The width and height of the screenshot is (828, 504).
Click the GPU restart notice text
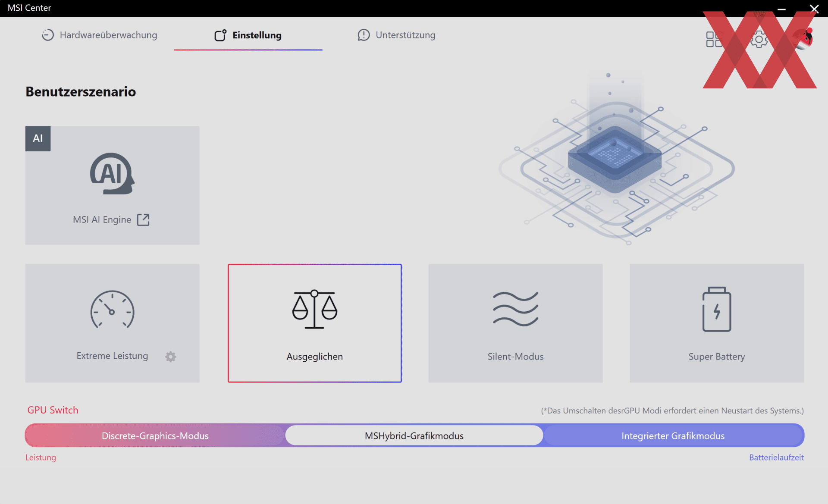click(x=672, y=410)
